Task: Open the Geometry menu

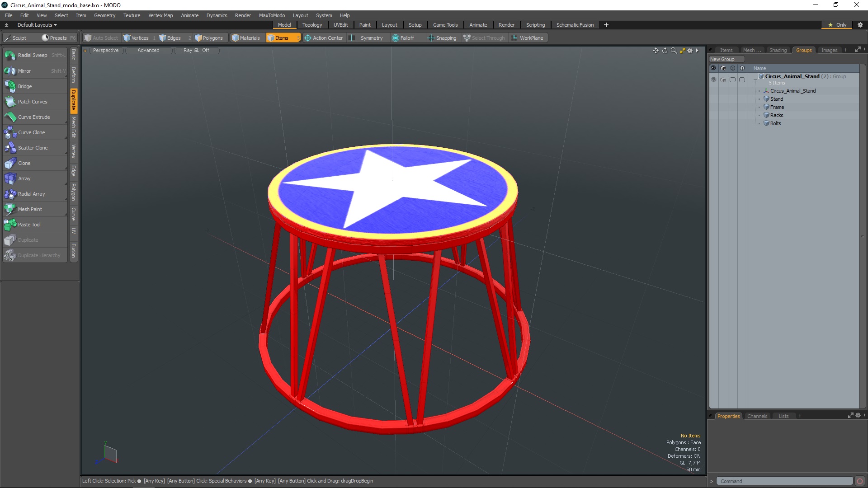Action: pos(104,15)
